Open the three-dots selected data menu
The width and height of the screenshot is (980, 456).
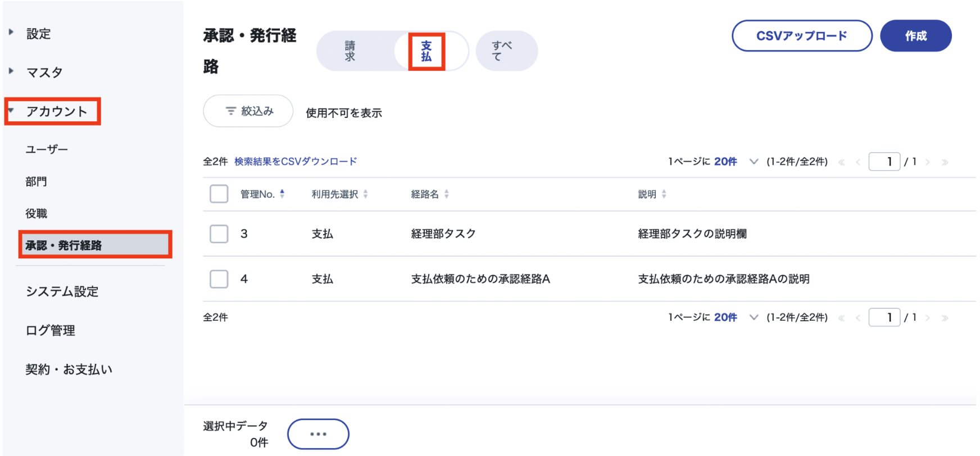318,434
